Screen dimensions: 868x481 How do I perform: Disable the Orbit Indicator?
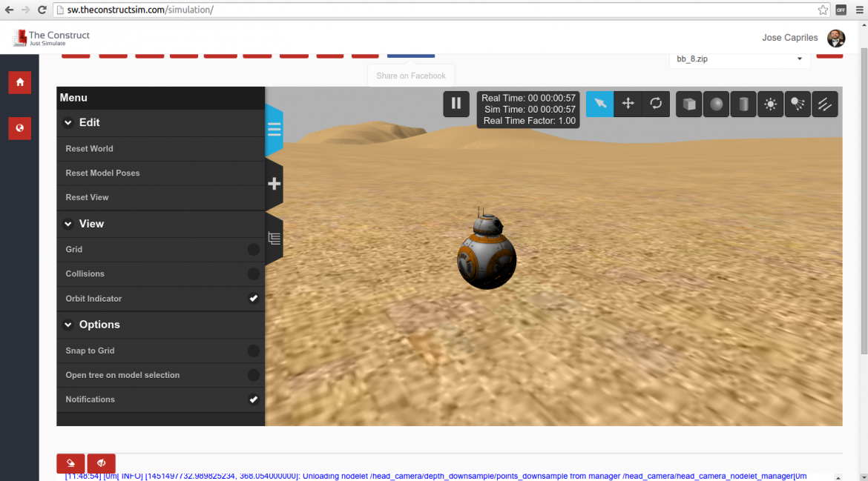pos(254,299)
